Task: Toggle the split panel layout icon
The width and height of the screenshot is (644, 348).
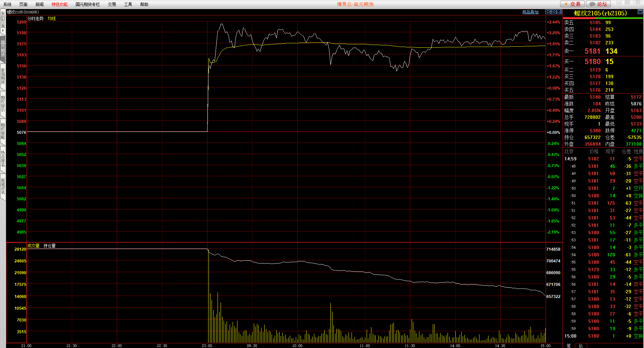Action: click(559, 12)
